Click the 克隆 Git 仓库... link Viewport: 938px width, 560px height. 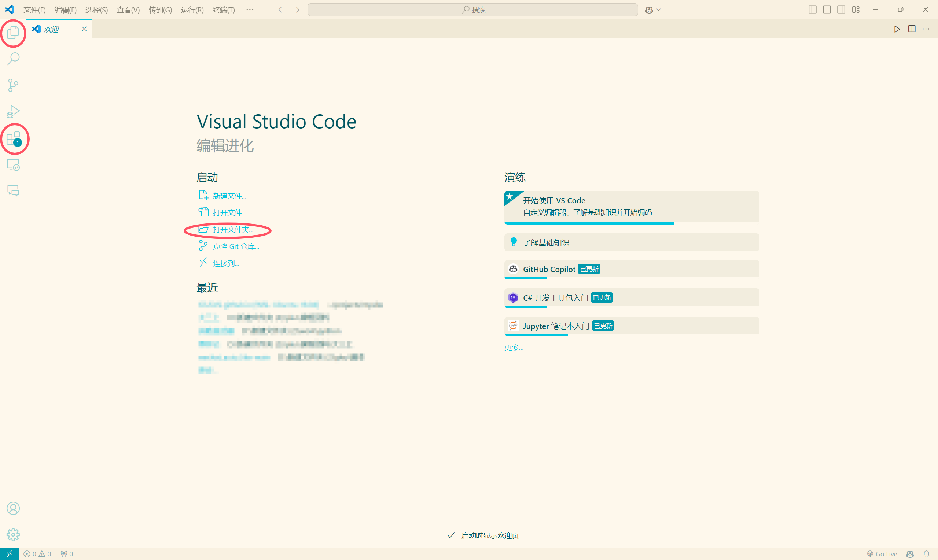pos(236,246)
